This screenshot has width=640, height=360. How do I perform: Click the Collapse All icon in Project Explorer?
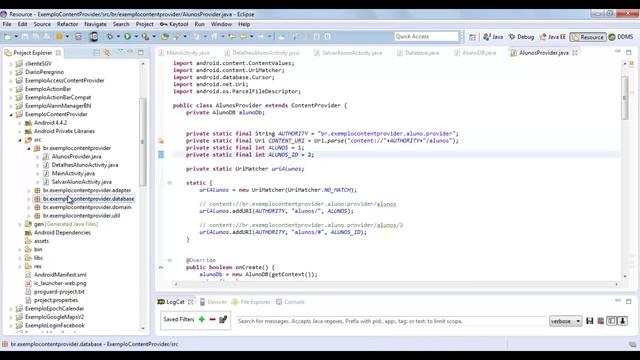click(96, 53)
